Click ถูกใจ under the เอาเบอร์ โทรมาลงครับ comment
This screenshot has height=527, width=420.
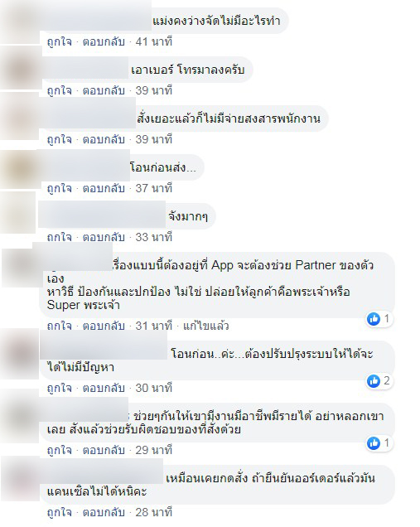60,90
